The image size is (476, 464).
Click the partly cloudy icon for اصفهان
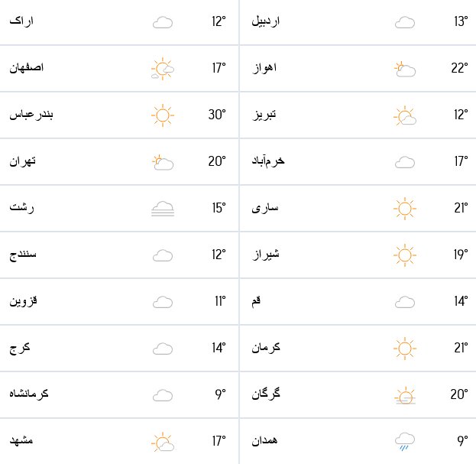163,69
